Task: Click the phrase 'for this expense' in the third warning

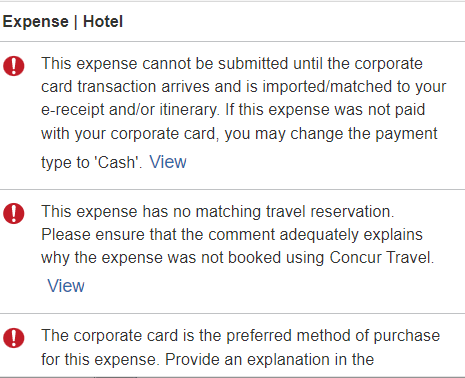Action: (x=99, y=360)
